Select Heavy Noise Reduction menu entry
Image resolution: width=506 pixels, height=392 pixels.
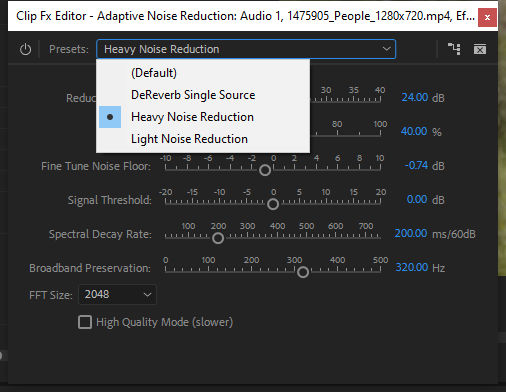pyautogui.click(x=203, y=117)
